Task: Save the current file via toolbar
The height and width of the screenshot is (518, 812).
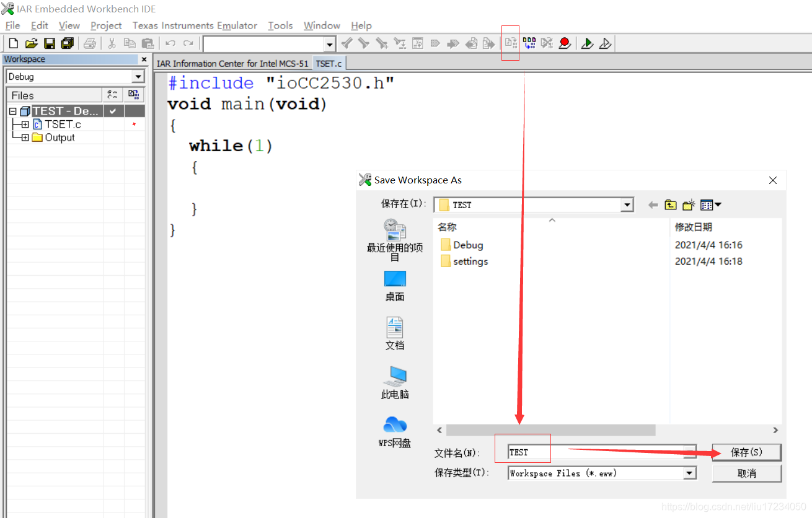Action: point(50,43)
